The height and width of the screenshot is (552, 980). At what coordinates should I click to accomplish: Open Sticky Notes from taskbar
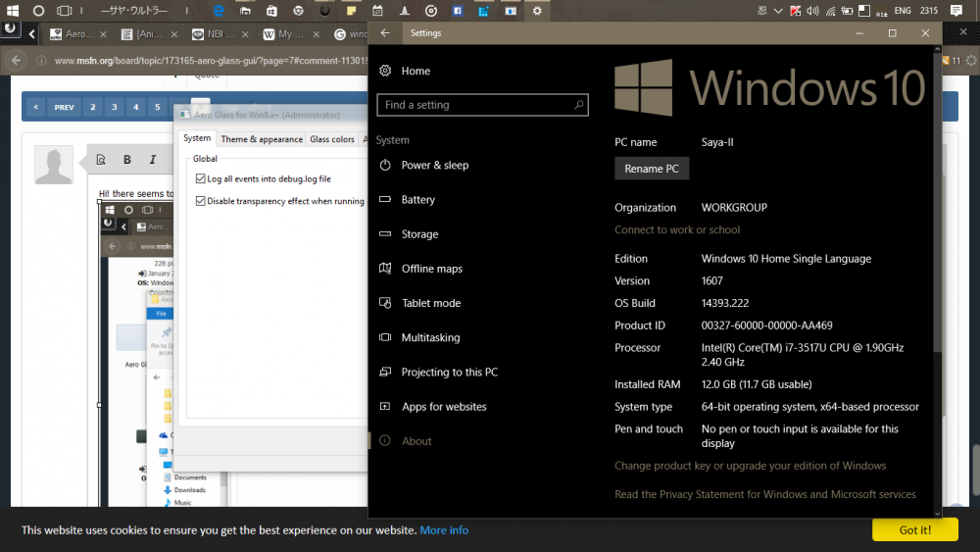[351, 11]
